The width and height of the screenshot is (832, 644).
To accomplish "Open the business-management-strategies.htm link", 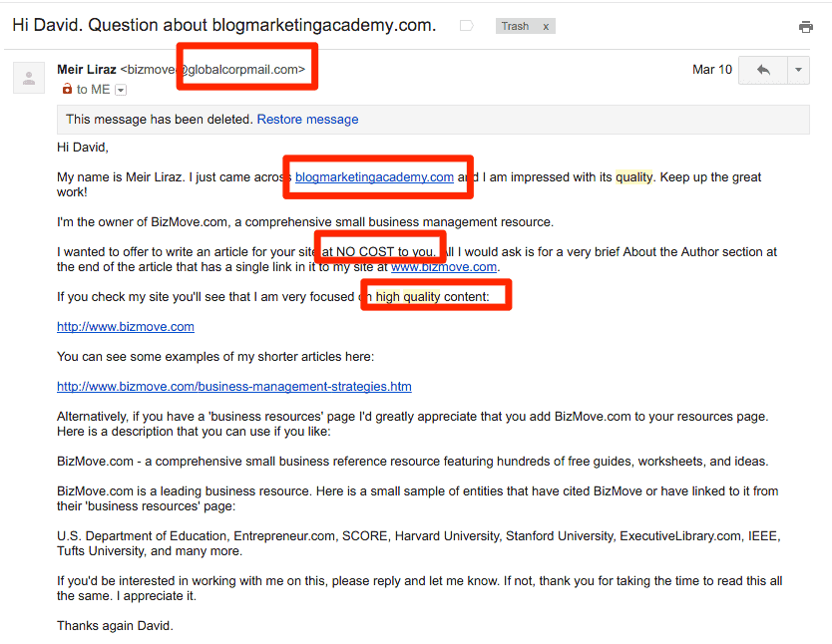I will point(234,387).
